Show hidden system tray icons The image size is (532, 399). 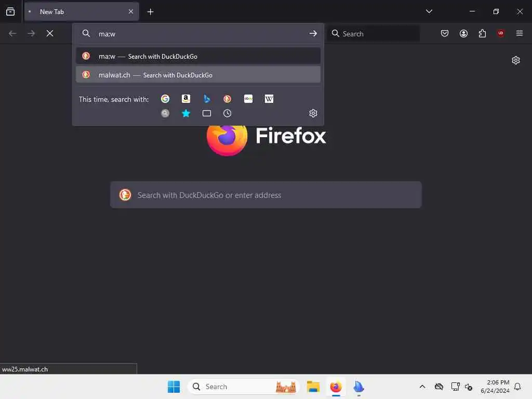(422, 387)
